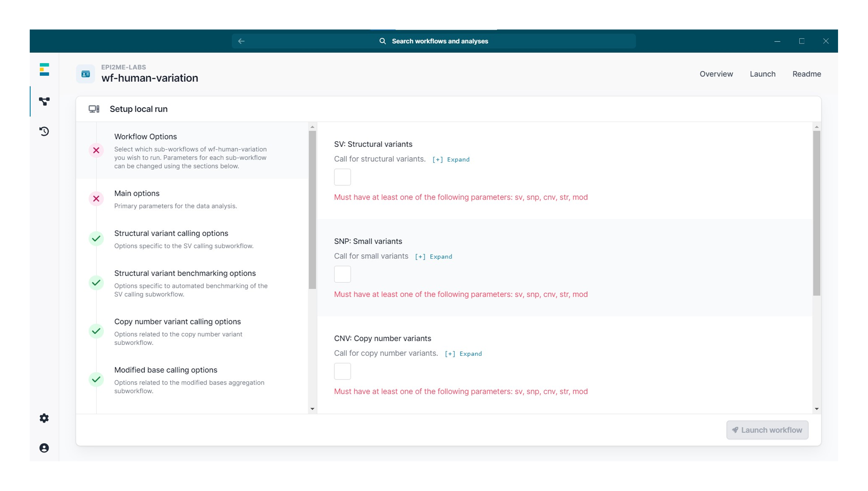The height and width of the screenshot is (491, 868).
Task: Click the wf-human-variation workflow icon
Action: click(x=85, y=74)
